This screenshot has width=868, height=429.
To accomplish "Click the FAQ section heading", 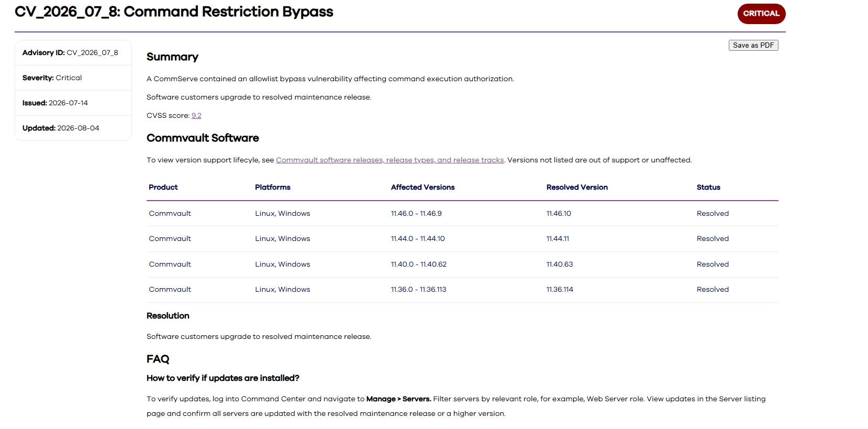I will coord(158,359).
